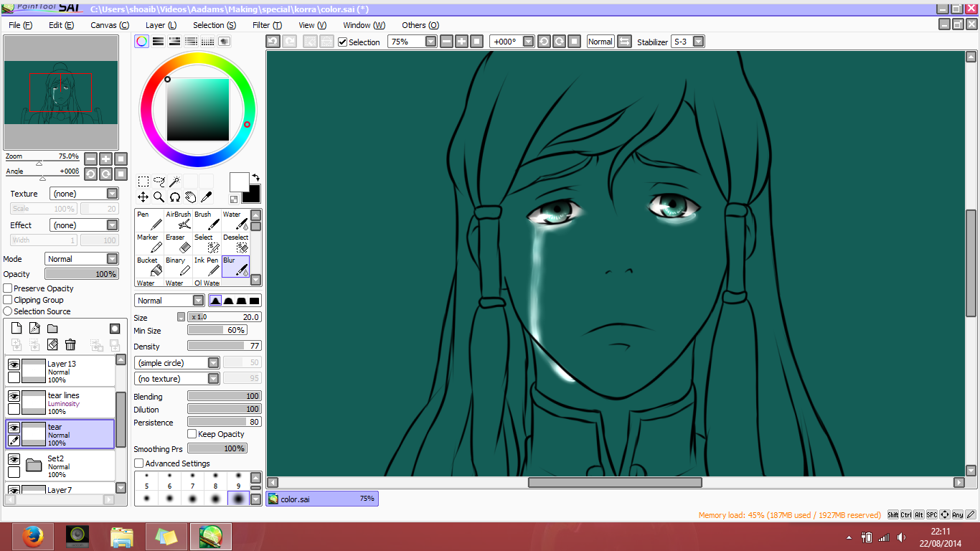
Task: Open the Layer menu
Action: (161, 25)
